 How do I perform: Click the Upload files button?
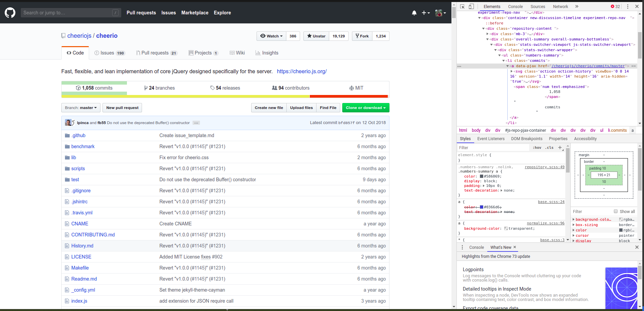click(301, 108)
